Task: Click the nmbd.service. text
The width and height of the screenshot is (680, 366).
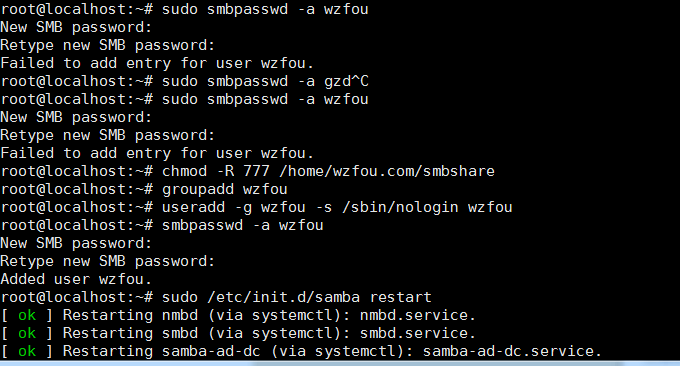Action: [418, 315]
